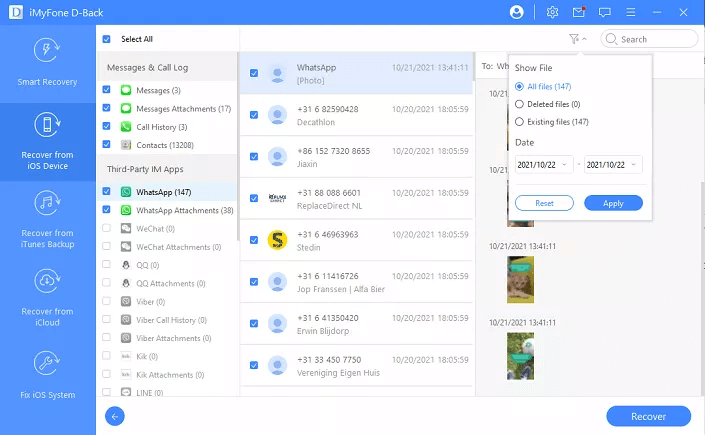Open the WhatsApp [Photo] conversation
Image resolution: width=705 pixels, height=435 pixels.
[x=356, y=73]
